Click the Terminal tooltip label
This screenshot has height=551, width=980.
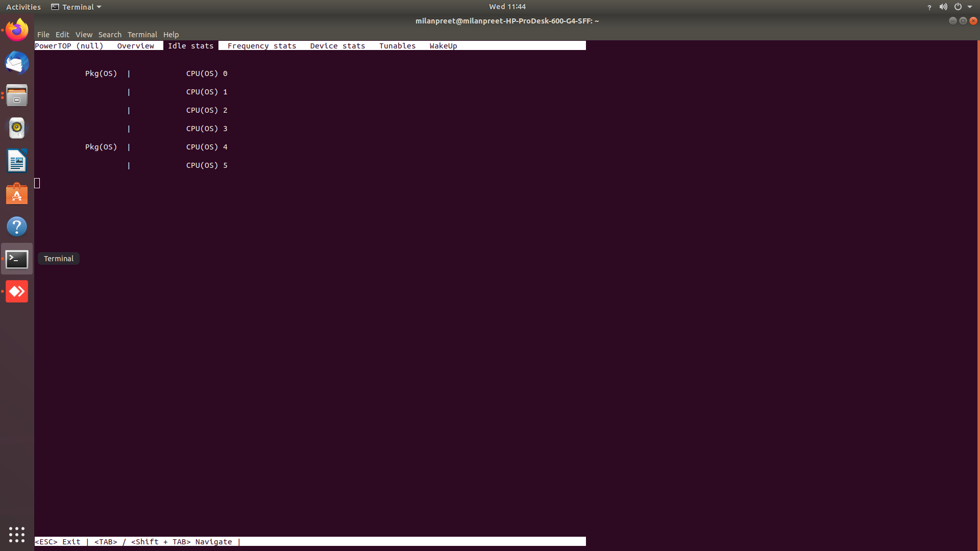point(59,259)
